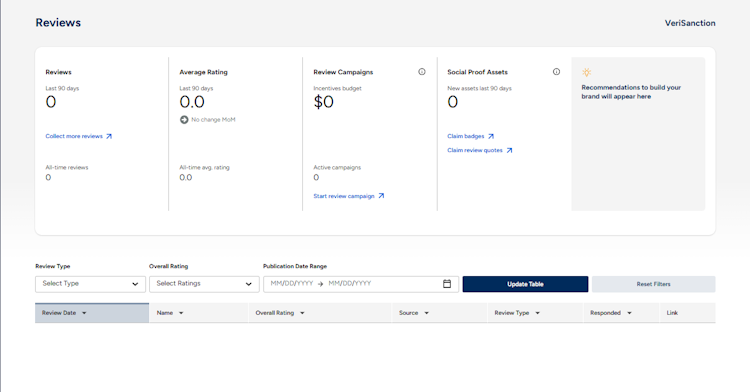The width and height of the screenshot is (750, 392).
Task: Click arrow icon beside Claim review quotes
Action: 509,150
